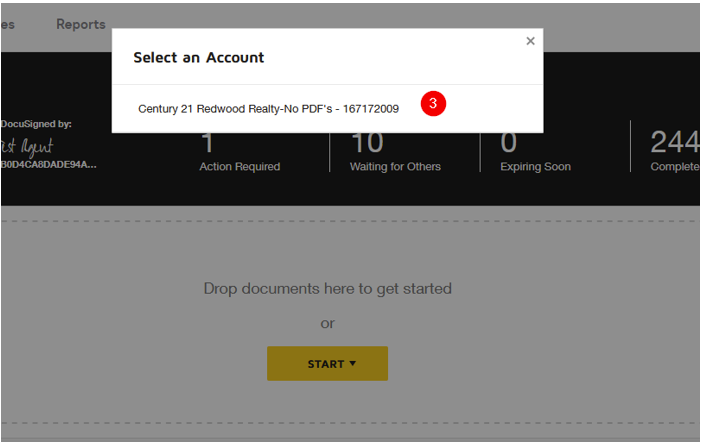The height and width of the screenshot is (443, 701).
Task: Open Action Required envelope count
Action: click(x=240, y=152)
